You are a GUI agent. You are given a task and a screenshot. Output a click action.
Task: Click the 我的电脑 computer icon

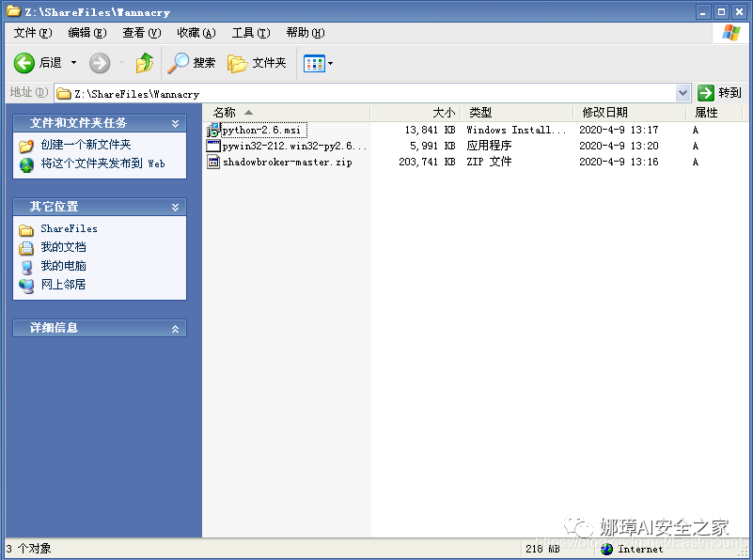coord(27,267)
